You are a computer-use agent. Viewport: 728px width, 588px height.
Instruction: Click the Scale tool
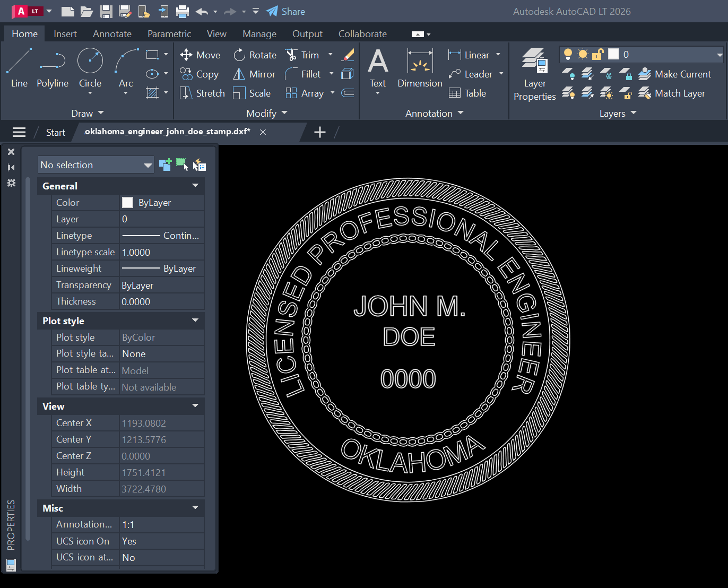(252, 93)
